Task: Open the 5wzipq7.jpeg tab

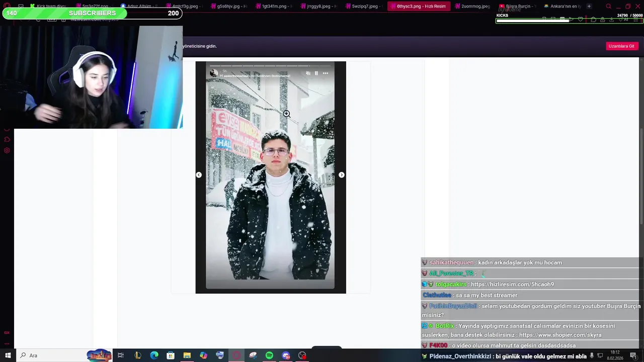Action: [365, 6]
